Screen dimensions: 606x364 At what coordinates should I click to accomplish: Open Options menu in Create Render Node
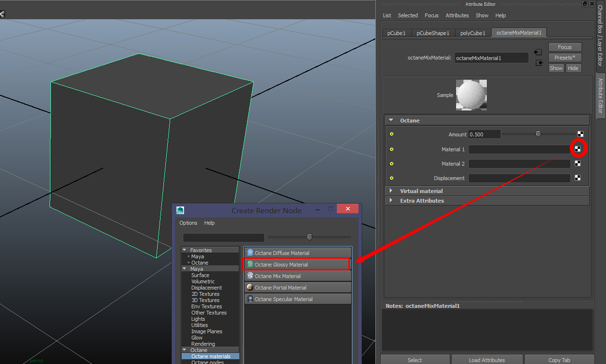tap(188, 223)
